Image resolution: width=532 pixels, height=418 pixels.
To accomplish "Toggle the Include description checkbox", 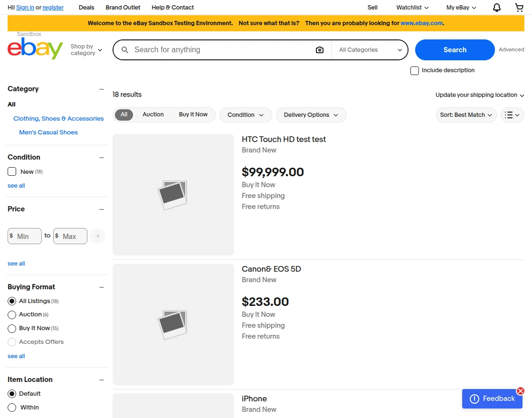I will 415,71.
